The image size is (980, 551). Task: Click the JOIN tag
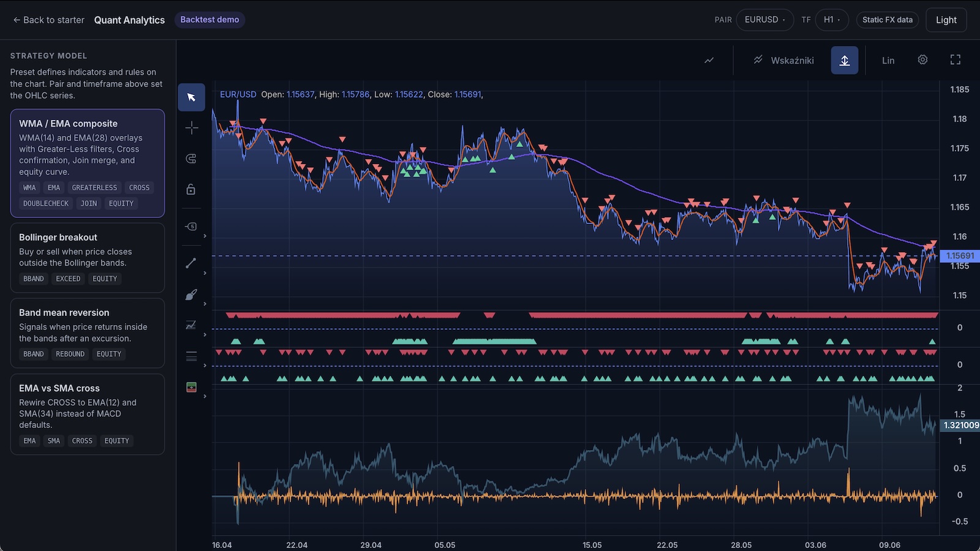[x=89, y=203]
